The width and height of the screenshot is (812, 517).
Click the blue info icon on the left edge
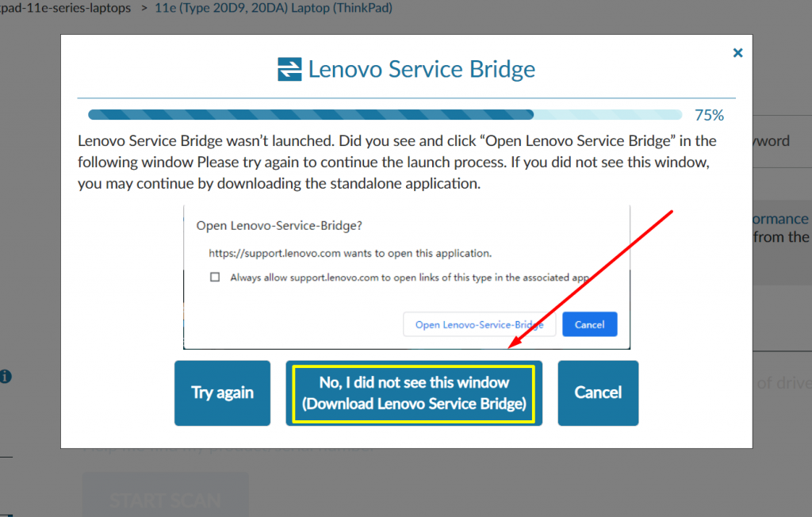(6, 377)
